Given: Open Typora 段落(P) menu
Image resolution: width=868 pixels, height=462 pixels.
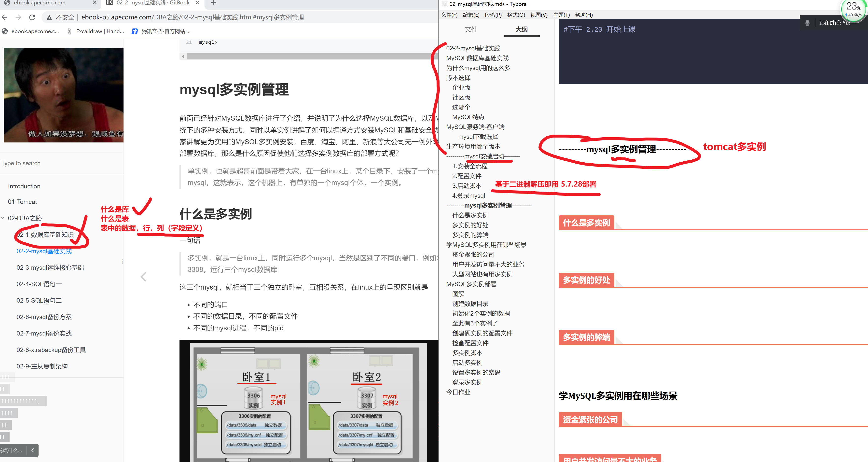Looking at the screenshot, I should pyautogui.click(x=493, y=15).
